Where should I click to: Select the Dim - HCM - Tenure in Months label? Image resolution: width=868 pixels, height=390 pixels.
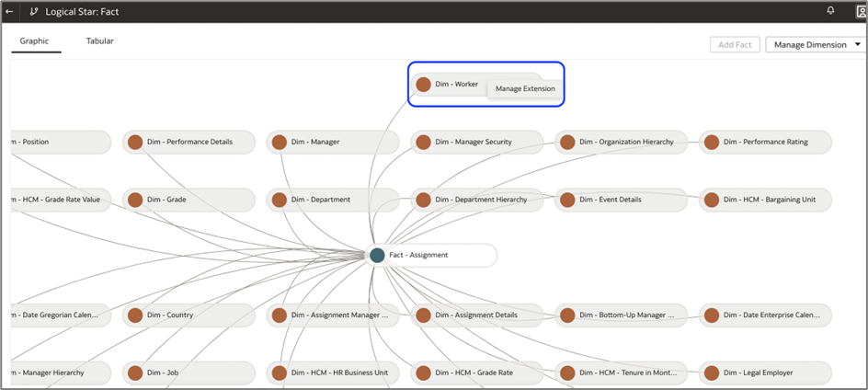pyautogui.click(x=628, y=373)
